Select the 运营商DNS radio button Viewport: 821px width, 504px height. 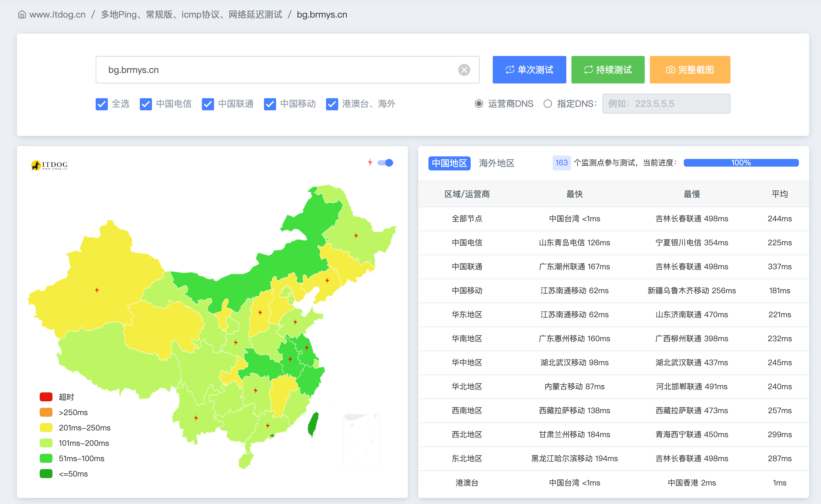(x=479, y=104)
